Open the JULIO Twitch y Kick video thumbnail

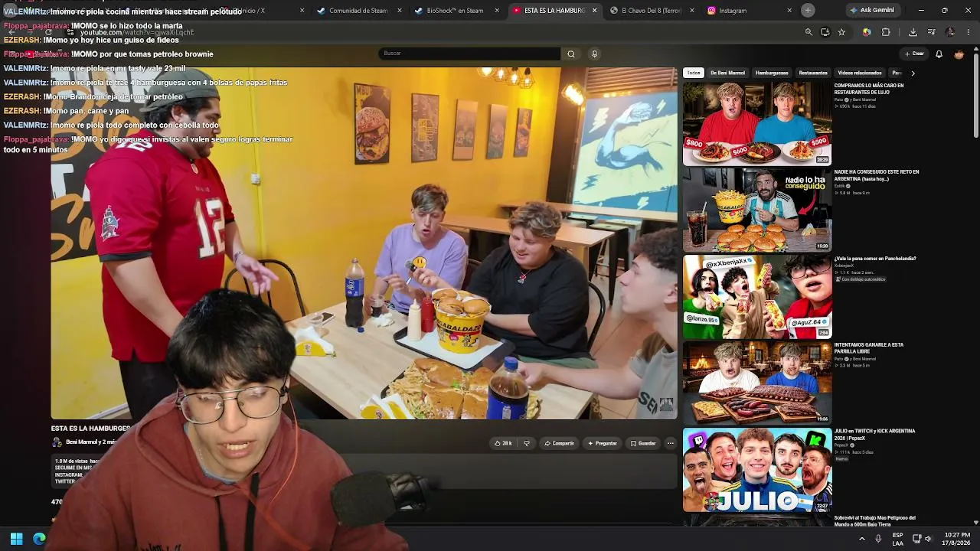click(756, 469)
